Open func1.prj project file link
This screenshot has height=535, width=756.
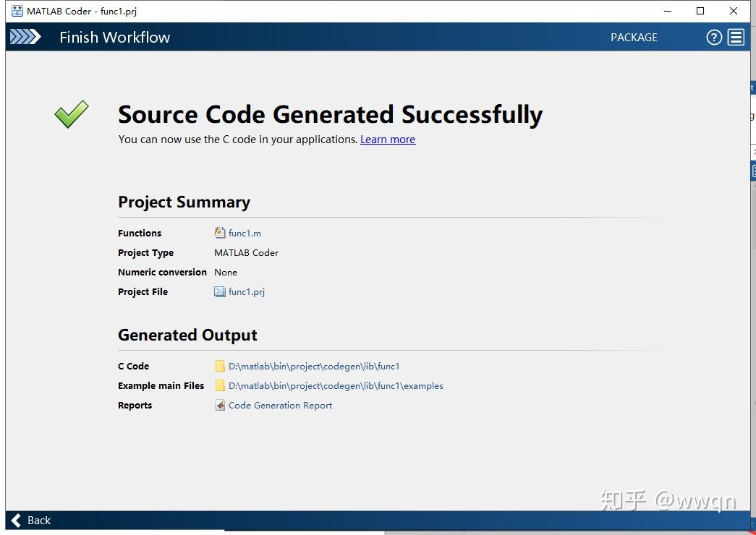[x=247, y=291]
